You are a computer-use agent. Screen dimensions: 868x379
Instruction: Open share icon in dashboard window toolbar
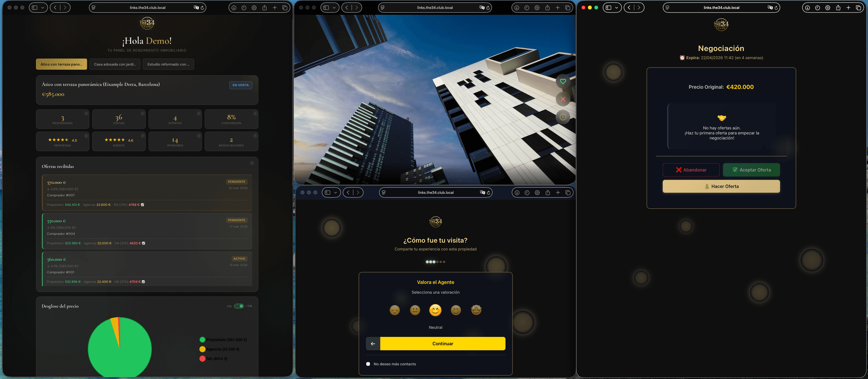pos(264,8)
